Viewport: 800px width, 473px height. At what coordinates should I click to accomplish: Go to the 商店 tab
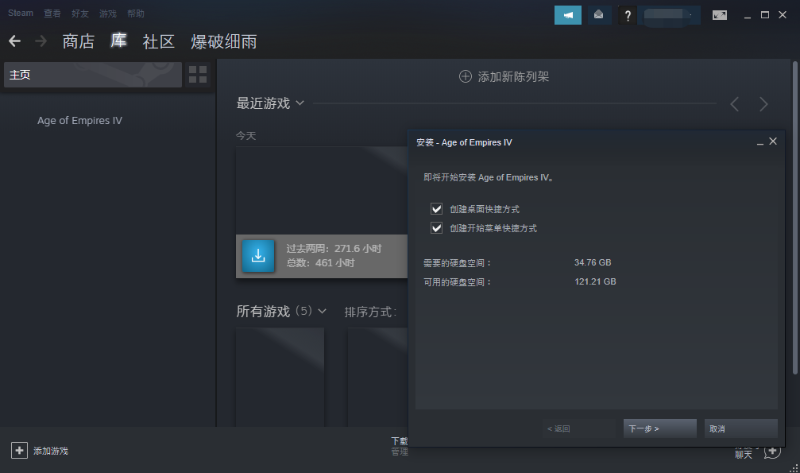click(x=79, y=41)
